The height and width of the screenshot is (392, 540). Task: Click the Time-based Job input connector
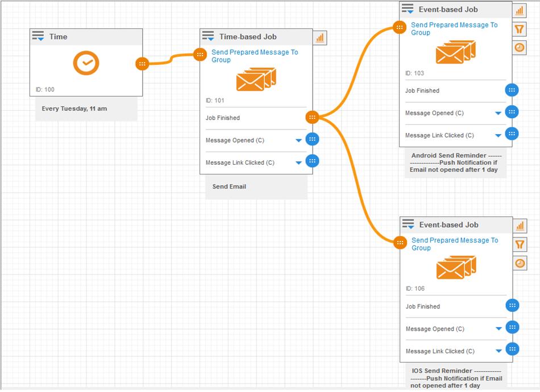click(200, 55)
